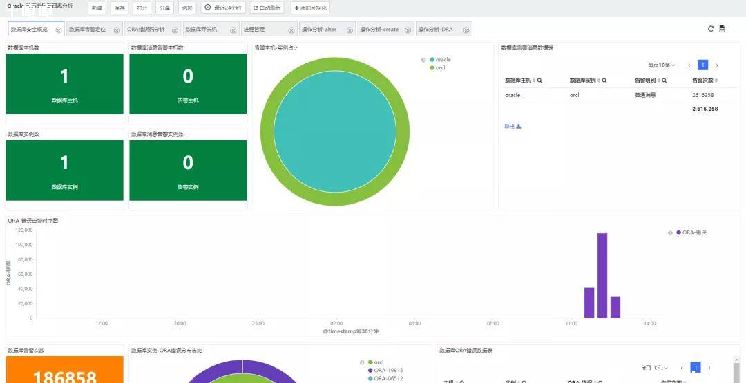Click the export download link under table

513,127
